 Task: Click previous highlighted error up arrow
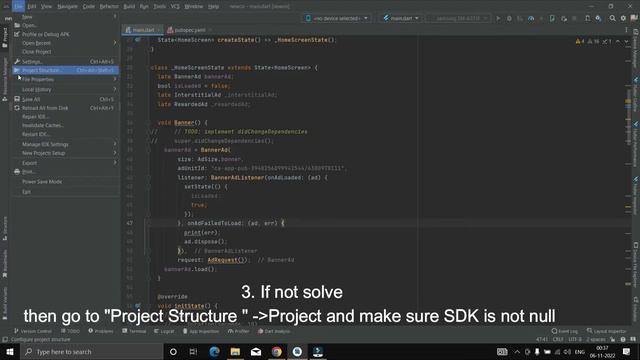(618, 41)
